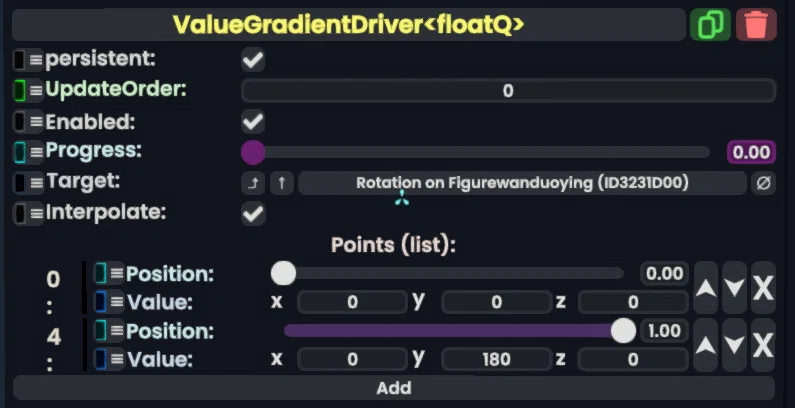Click the null target clear icon
Screen dimensions: 795x408
[x=763, y=183]
